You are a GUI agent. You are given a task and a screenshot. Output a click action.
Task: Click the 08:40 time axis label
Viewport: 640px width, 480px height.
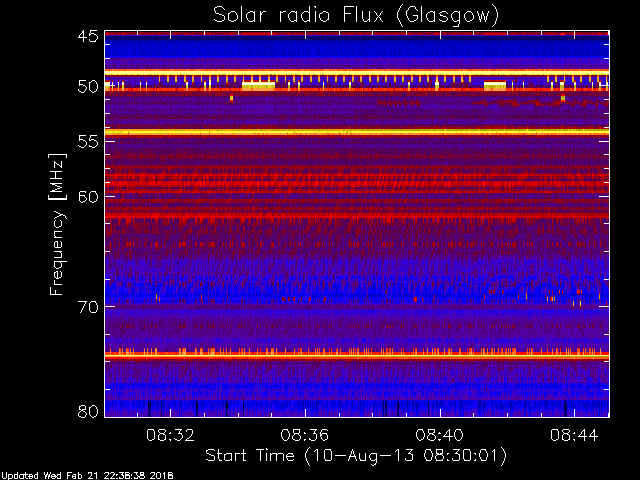click(x=439, y=435)
